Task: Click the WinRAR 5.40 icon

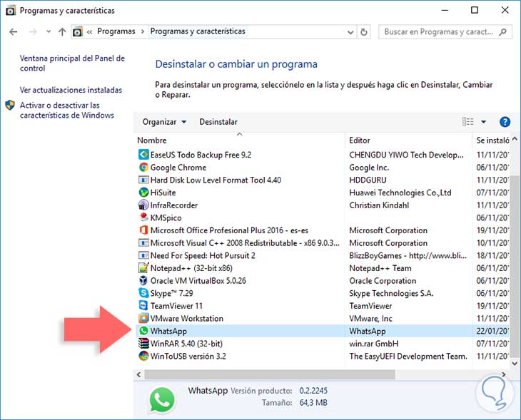Action: (143, 343)
